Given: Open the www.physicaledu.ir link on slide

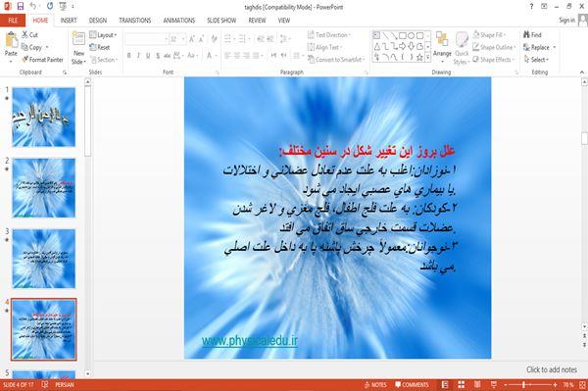Looking at the screenshot, I should coord(250,340).
